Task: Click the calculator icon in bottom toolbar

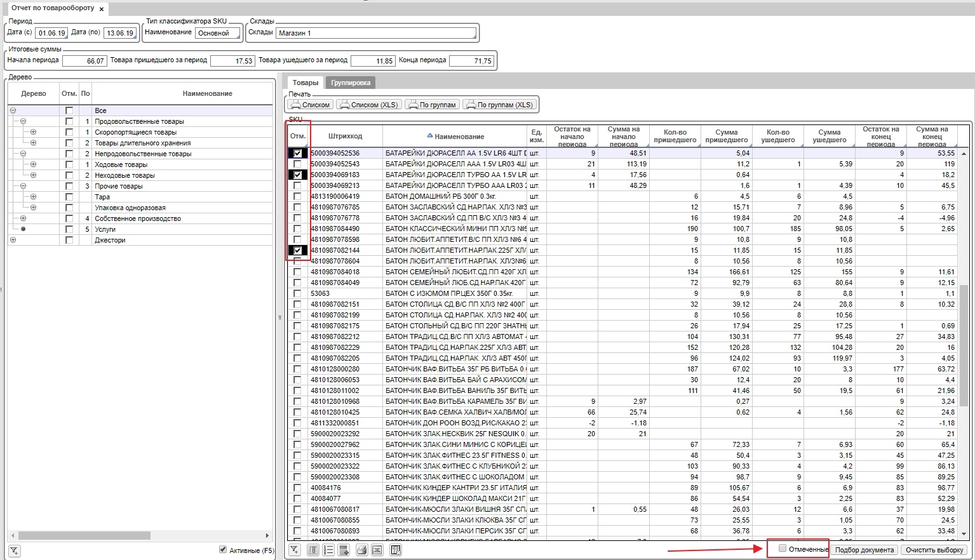Action: (x=344, y=550)
